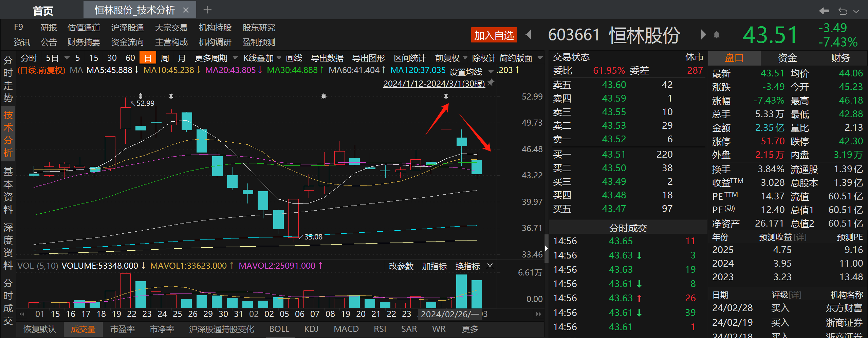This screenshot has height=338, width=868.
Task: Click the 2024/02/26 date field
Action: coord(450,314)
